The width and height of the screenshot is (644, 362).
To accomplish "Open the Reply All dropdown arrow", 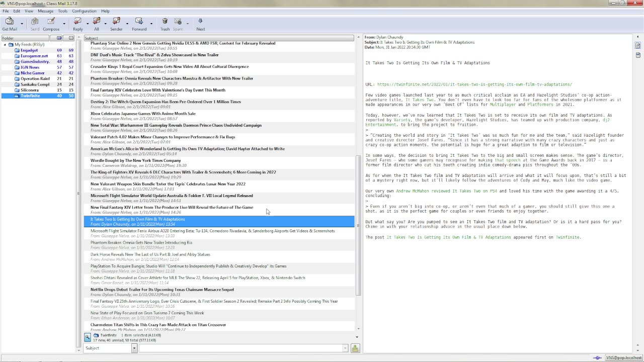I will (105, 24).
